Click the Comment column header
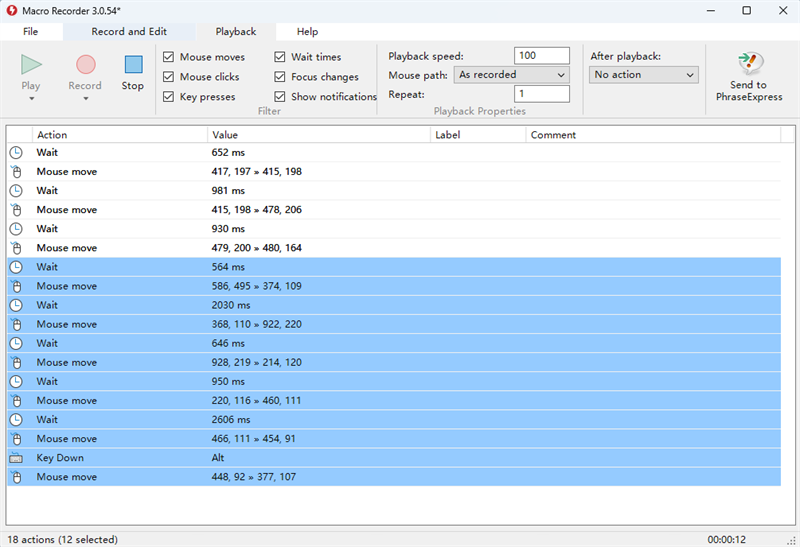This screenshot has width=800, height=547. [553, 135]
